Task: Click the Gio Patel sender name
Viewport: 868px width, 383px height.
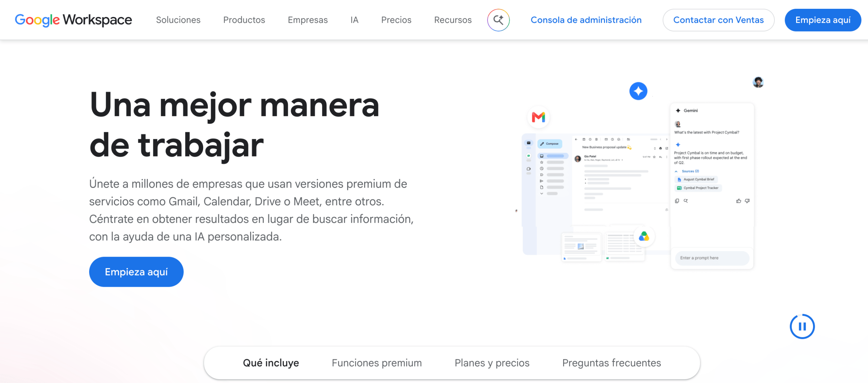Action: click(590, 156)
